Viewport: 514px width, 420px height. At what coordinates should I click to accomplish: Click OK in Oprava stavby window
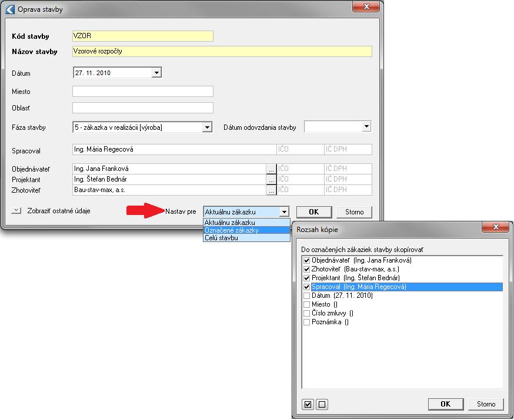[x=314, y=212]
